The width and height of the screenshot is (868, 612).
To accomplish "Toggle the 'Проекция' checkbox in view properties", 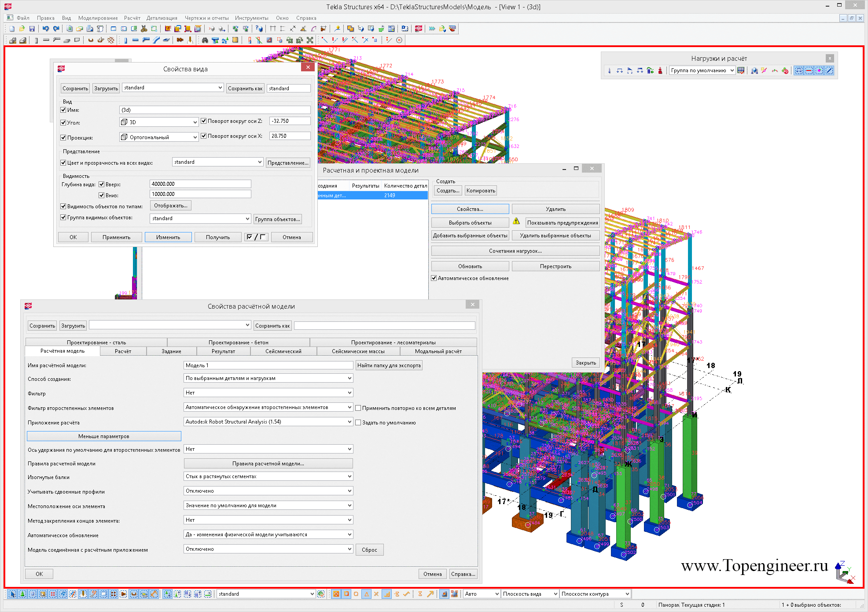I will [x=63, y=138].
